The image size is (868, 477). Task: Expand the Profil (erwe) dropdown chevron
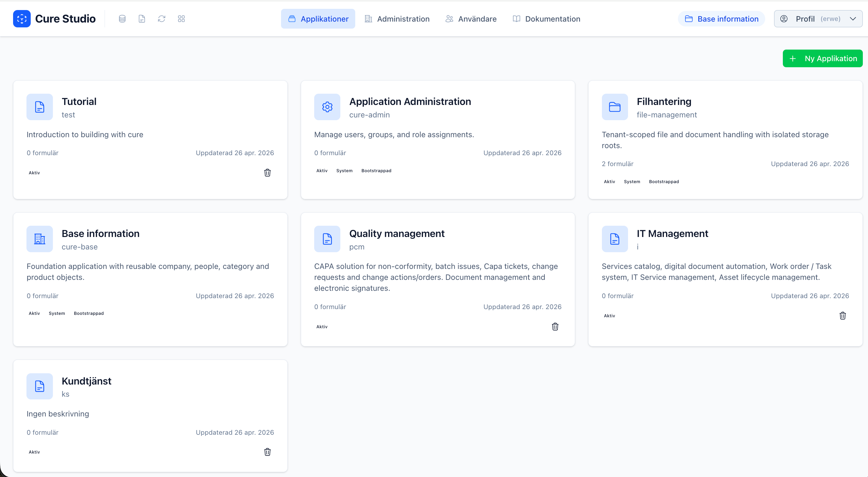click(852, 19)
